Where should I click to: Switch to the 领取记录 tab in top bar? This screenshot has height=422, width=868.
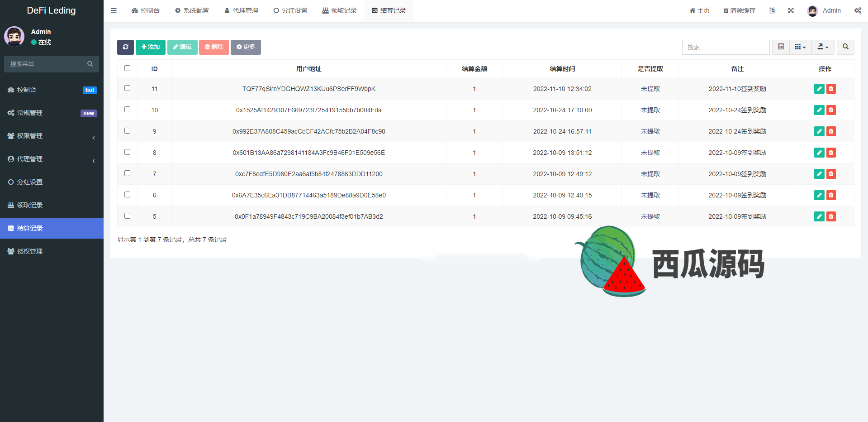[x=340, y=10]
